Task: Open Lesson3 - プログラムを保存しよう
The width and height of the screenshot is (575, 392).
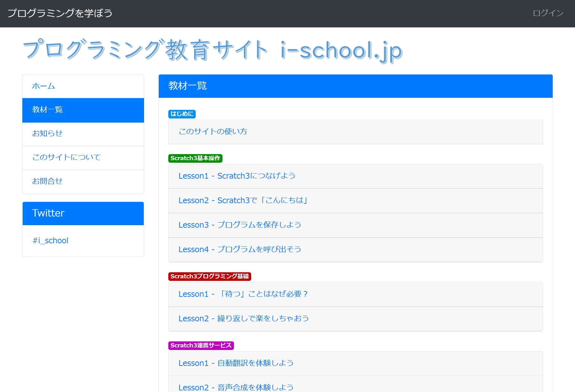Action: point(356,225)
